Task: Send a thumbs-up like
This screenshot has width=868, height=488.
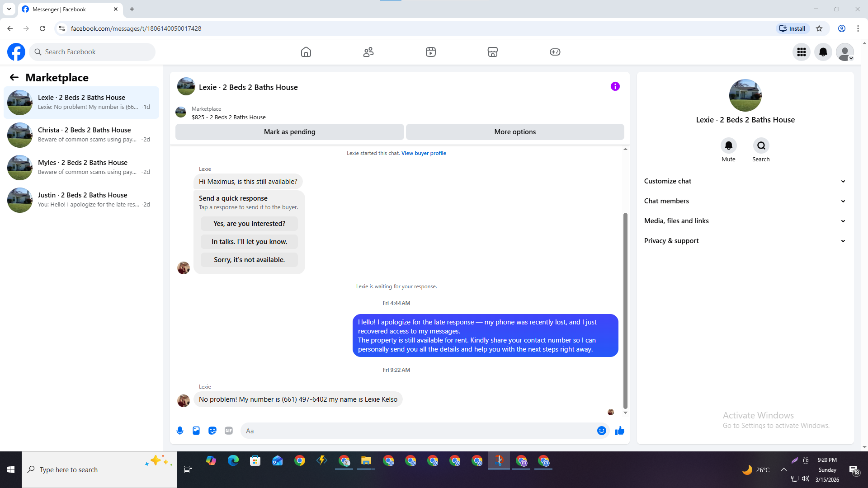Action: click(x=620, y=431)
